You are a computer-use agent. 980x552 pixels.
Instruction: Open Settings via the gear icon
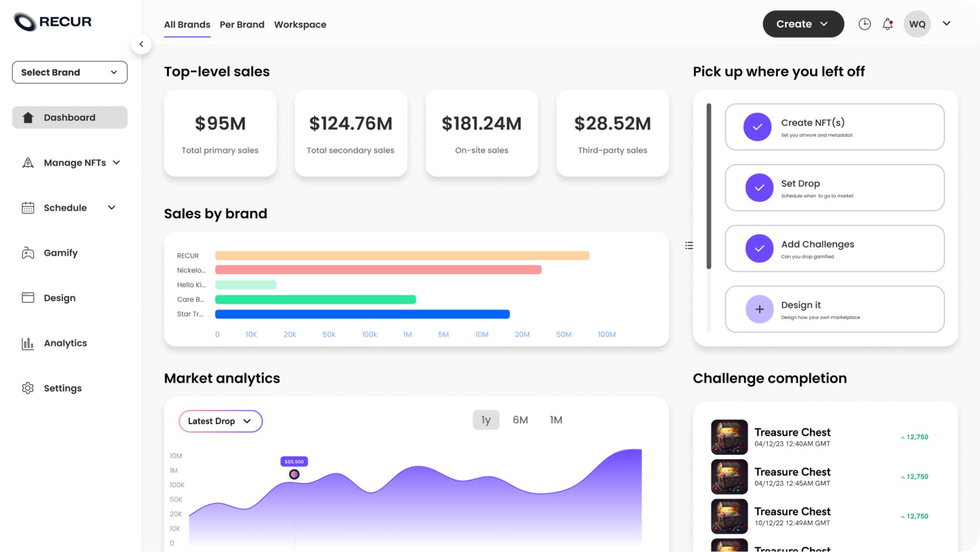pyautogui.click(x=28, y=388)
